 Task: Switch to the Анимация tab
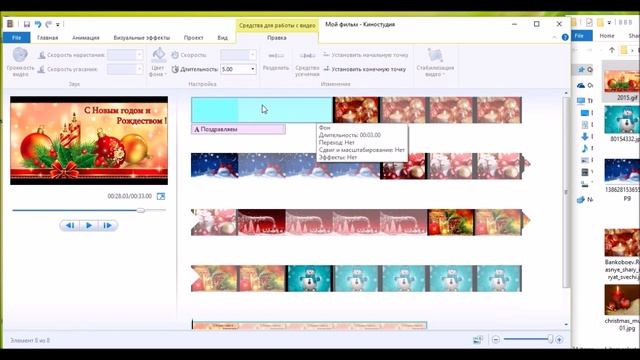coord(86,38)
